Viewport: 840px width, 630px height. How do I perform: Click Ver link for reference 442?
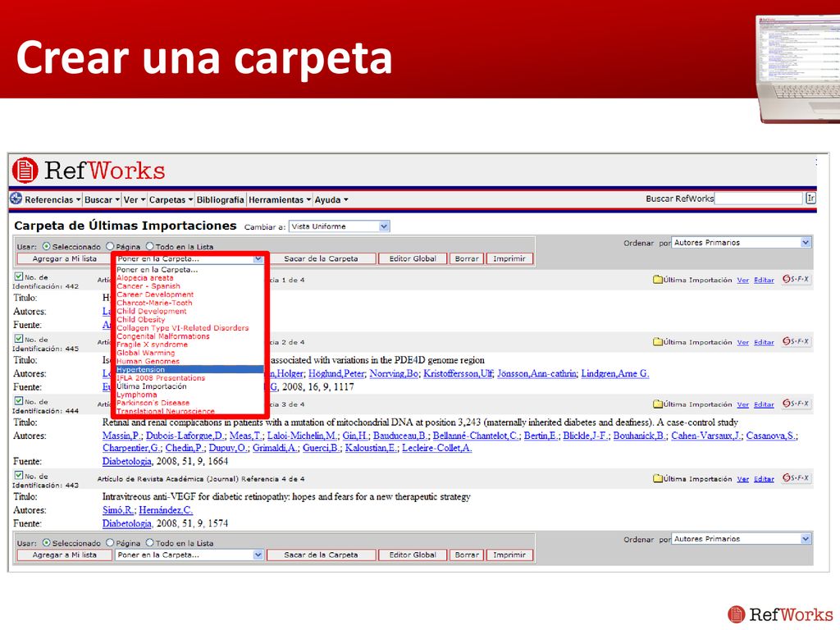[742, 281]
